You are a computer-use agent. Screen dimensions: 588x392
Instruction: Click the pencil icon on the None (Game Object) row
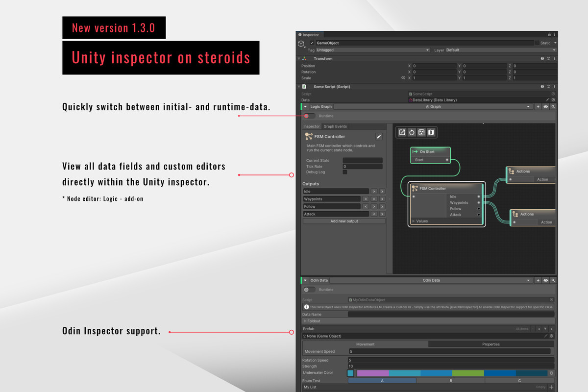(x=545, y=336)
